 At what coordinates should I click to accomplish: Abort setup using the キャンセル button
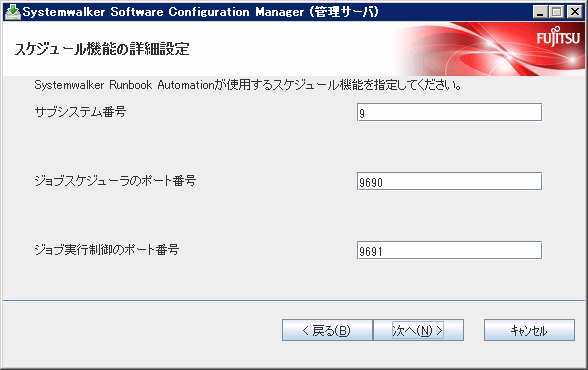pos(529,330)
